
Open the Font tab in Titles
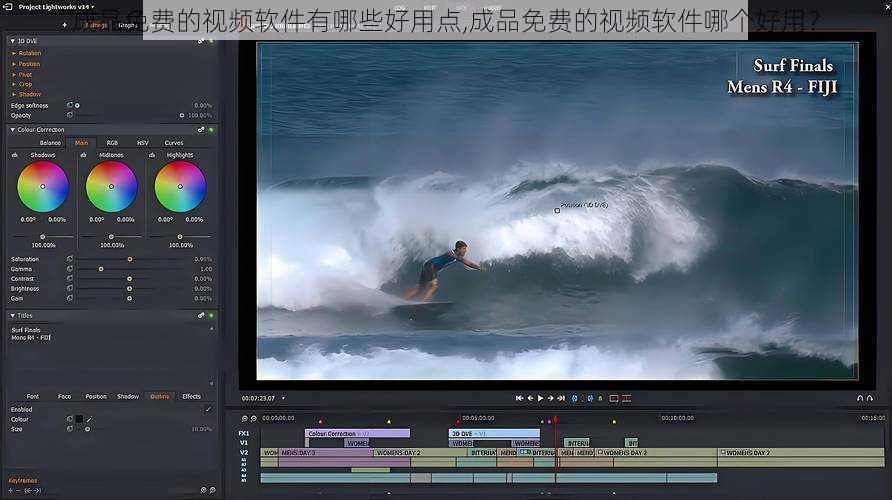tap(32, 396)
